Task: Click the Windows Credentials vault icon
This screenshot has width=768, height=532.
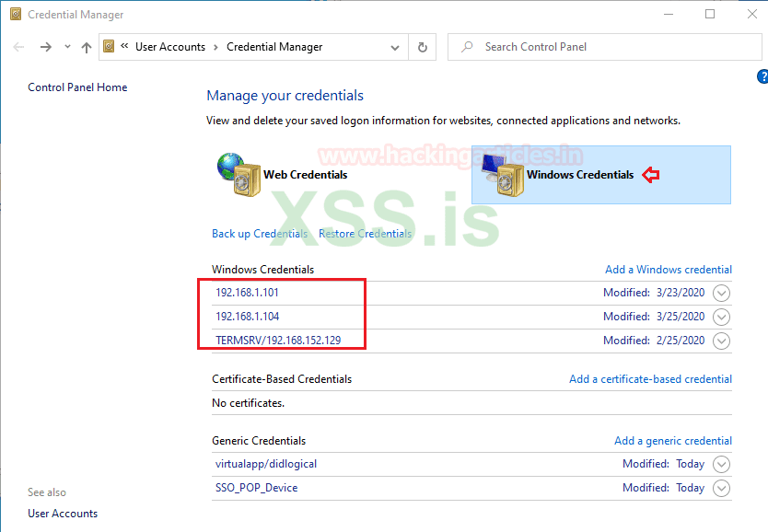Action: click(x=500, y=174)
